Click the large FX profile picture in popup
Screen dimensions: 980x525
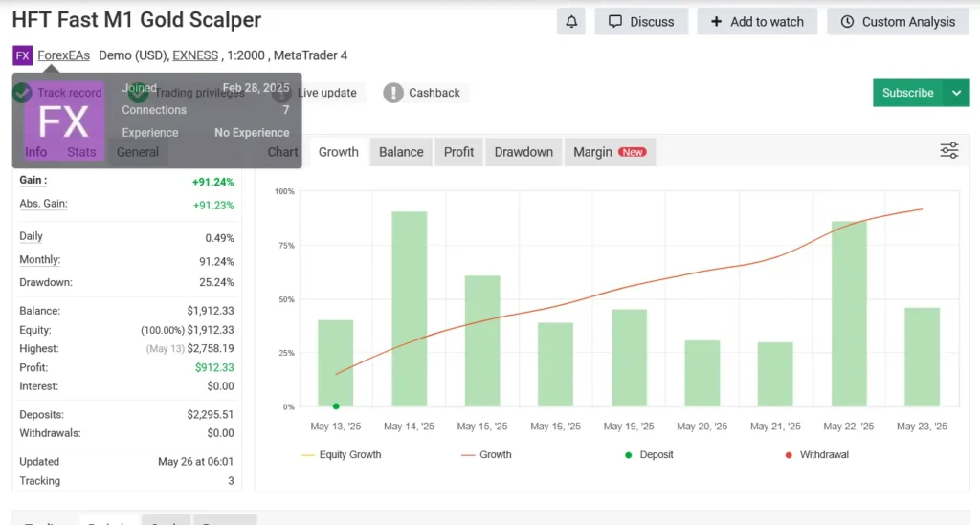pyautogui.click(x=63, y=121)
